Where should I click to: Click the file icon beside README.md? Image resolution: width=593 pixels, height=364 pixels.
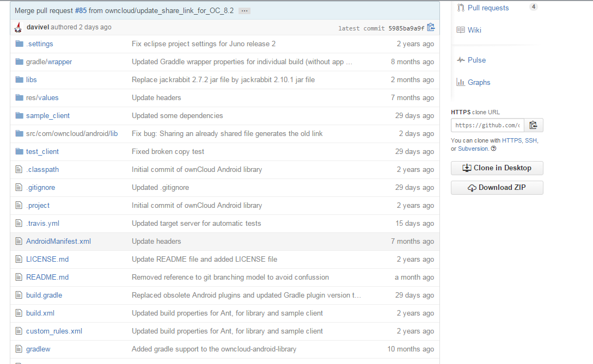(x=19, y=277)
